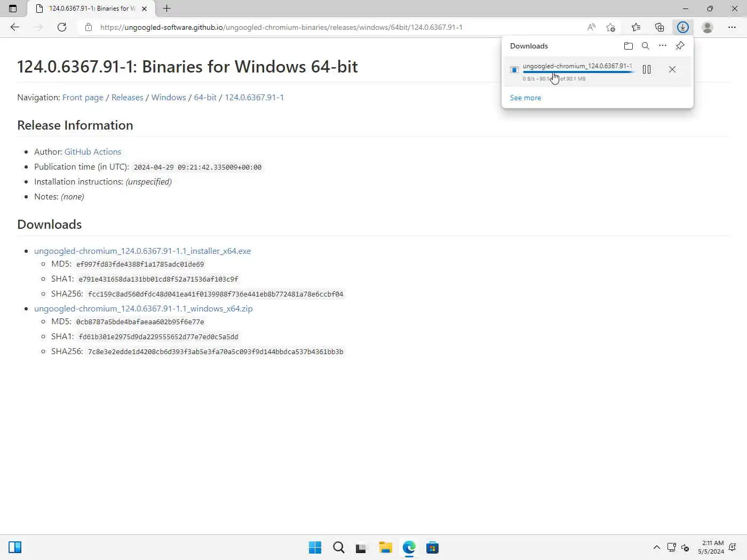The height and width of the screenshot is (560, 747).
Task: Click the installer MD5 hash ef997fd83fde4388f1a1785adc01de69
Action: click(140, 265)
